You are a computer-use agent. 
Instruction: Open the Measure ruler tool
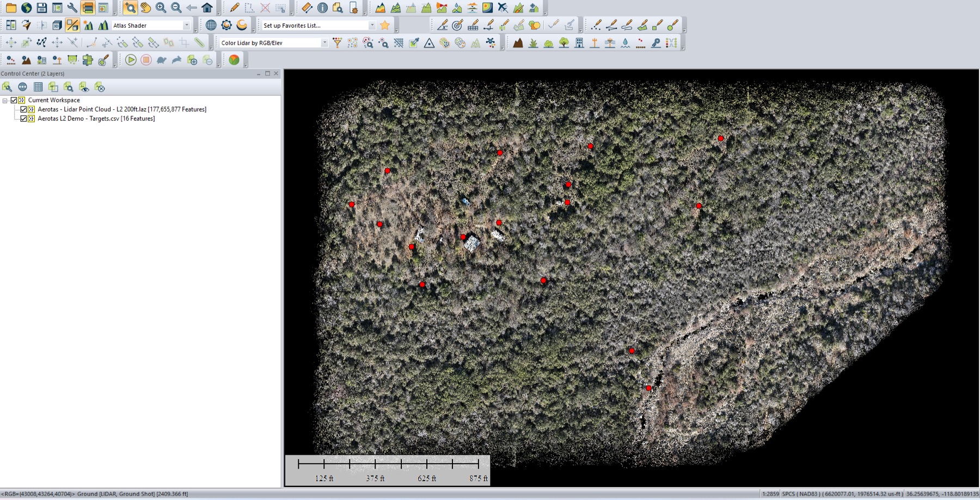click(307, 8)
